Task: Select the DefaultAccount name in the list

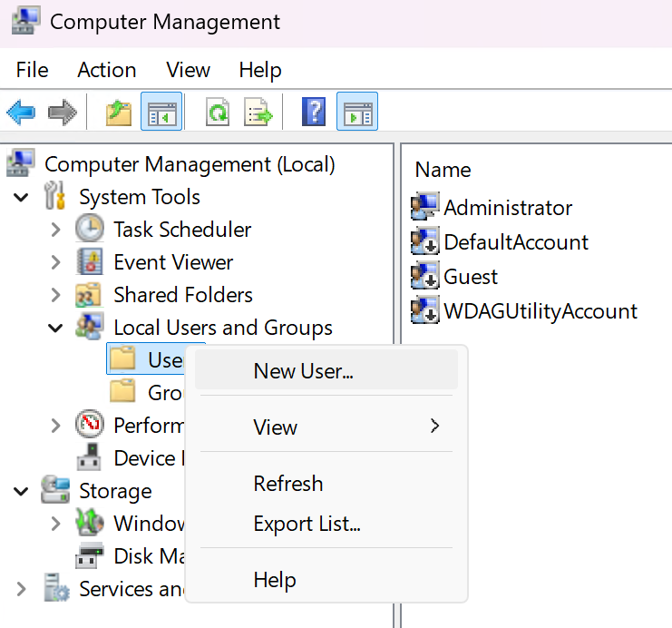Action: [x=516, y=242]
